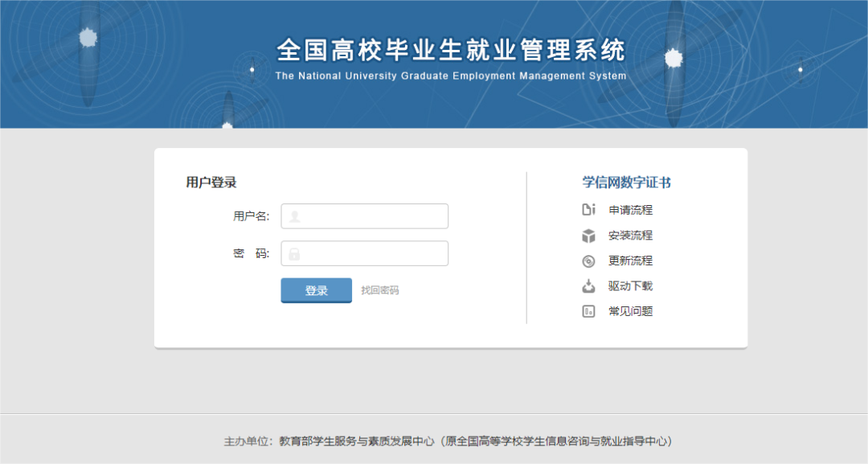The height and width of the screenshot is (464, 868).
Task: Open the 找回密码 password recovery link
Action: [379, 290]
